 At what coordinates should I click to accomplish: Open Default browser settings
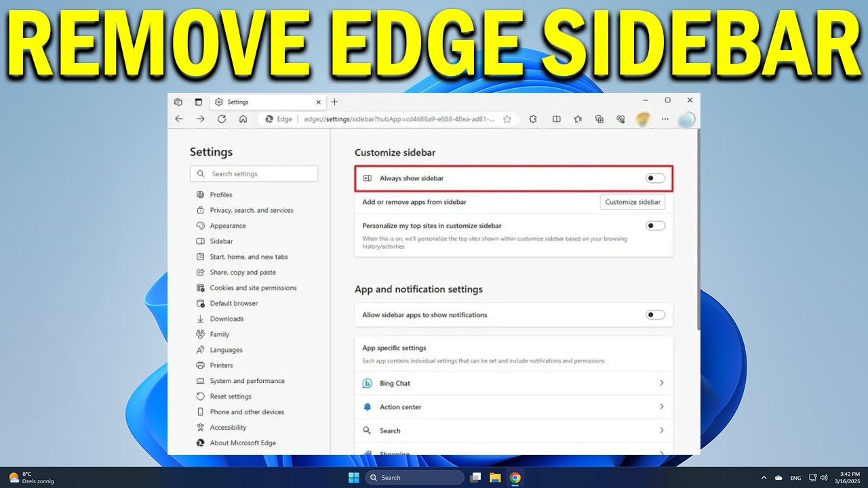pos(233,303)
